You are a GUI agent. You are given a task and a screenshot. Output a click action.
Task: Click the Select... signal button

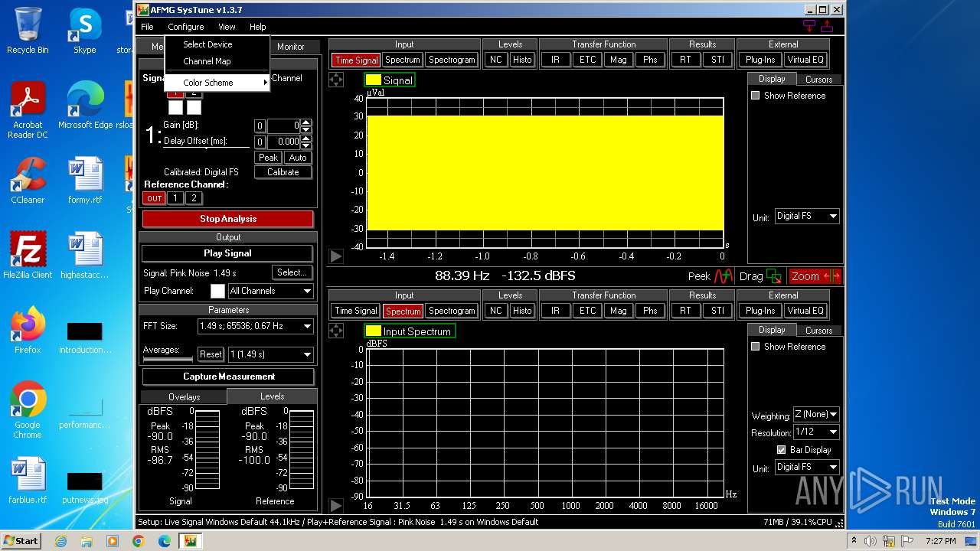pyautogui.click(x=292, y=272)
